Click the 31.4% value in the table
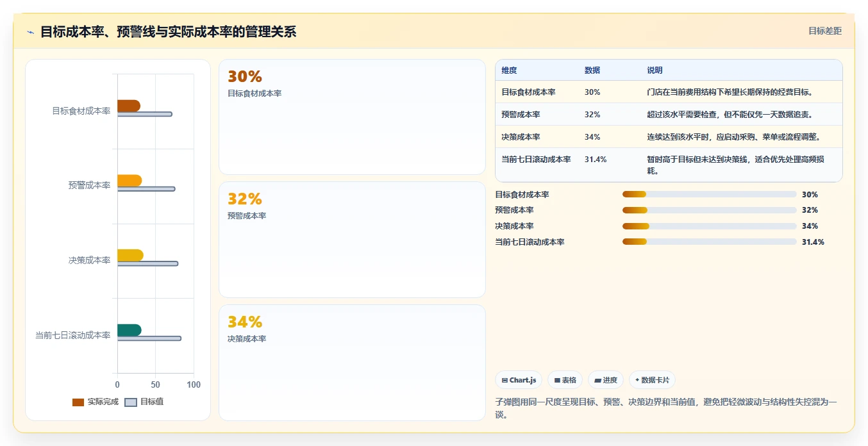 [596, 160]
